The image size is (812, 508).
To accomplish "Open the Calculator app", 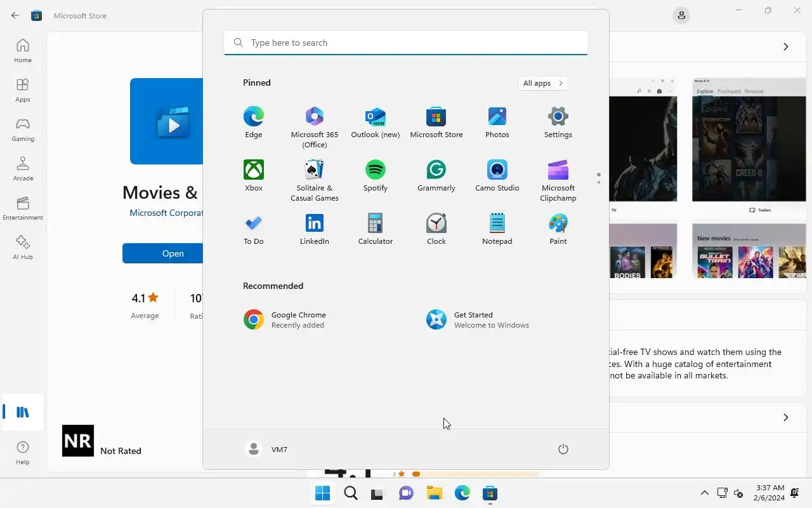I will coord(376,229).
